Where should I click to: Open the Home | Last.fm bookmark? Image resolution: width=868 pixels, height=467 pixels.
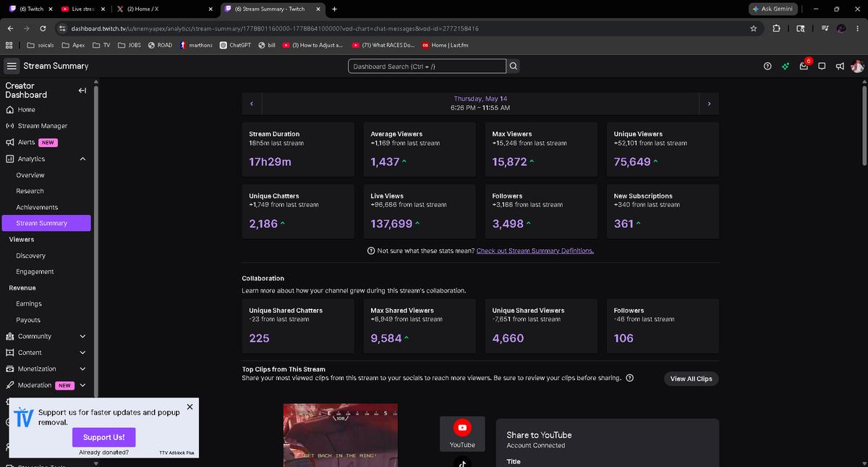(x=446, y=45)
